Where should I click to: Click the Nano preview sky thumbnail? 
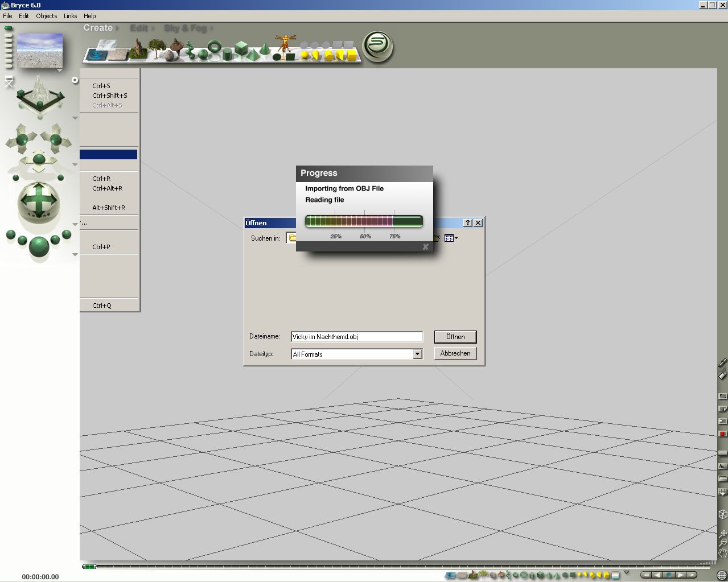[x=40, y=51]
